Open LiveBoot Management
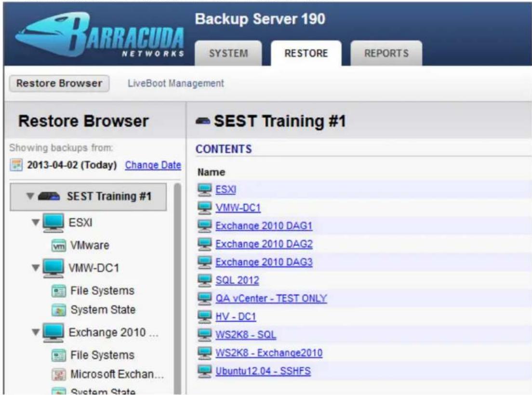Viewport: 532px width, 395px height. tap(176, 83)
